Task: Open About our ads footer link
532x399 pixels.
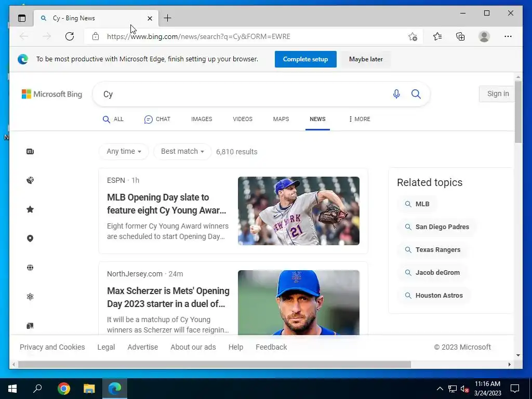Action: 193,347
